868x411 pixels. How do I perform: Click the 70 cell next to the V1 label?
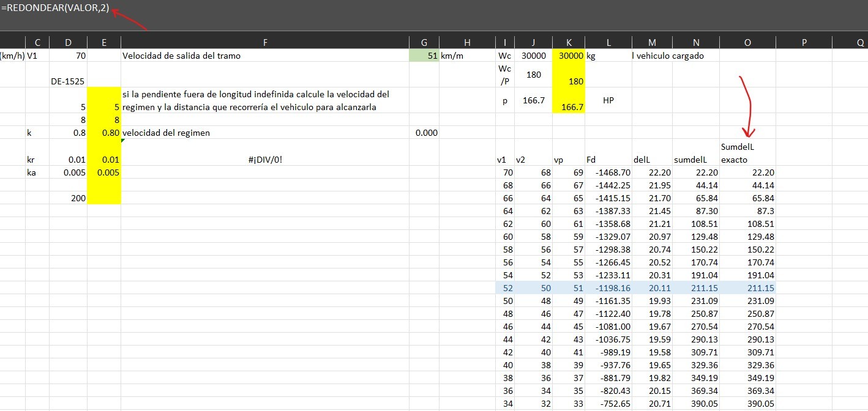68,56
